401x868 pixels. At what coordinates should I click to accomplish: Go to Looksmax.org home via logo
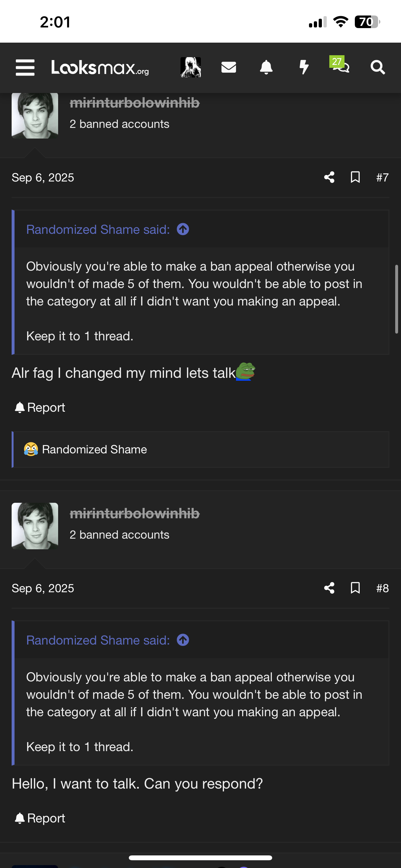point(100,67)
